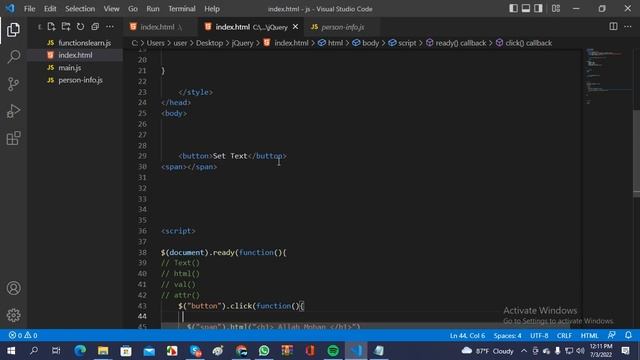640x360 pixels.
Task: Switch to the first index.html tab
Action: point(161,27)
